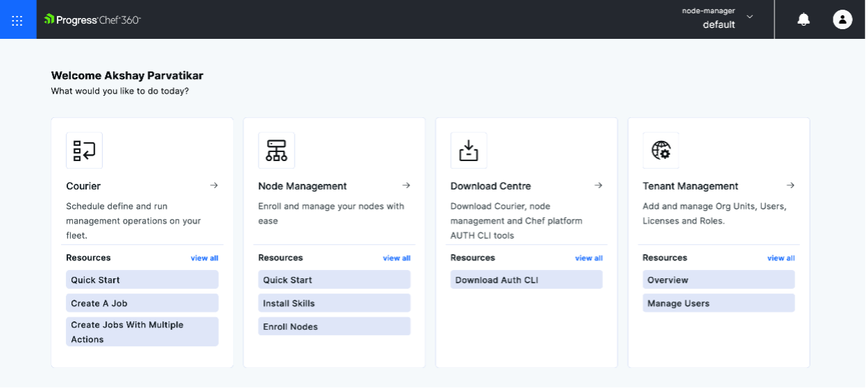Click the arrow next to Node Management
Image resolution: width=868 pixels, height=390 pixels.
coord(406,185)
